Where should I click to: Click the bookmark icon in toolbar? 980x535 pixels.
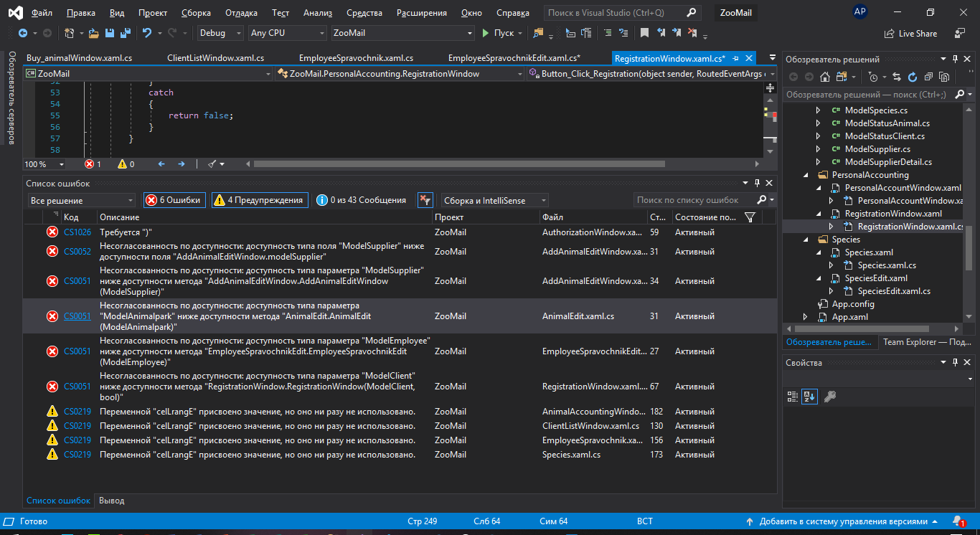(x=644, y=33)
